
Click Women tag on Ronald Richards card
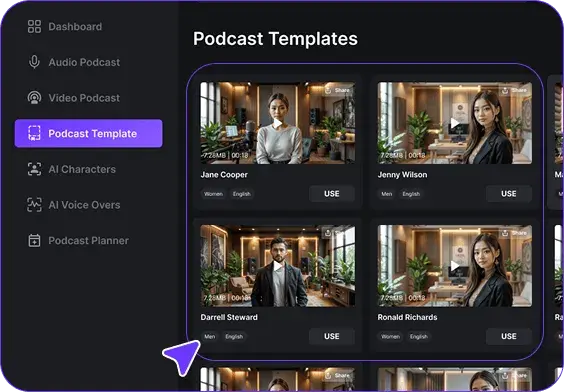pyautogui.click(x=390, y=337)
